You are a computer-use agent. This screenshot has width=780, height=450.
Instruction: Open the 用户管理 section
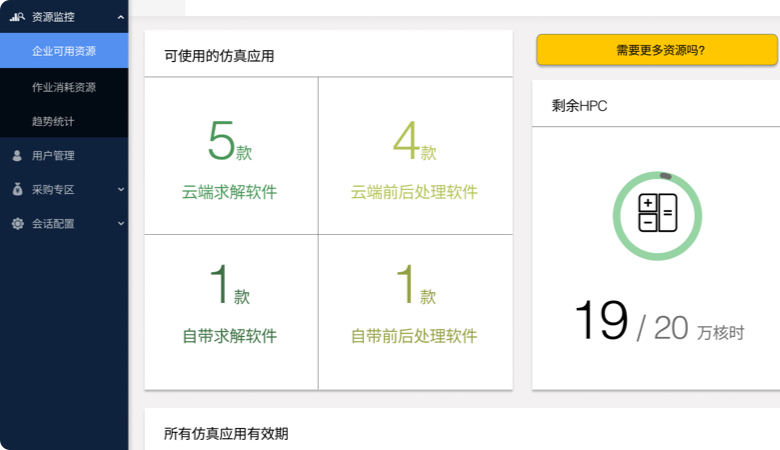53,156
